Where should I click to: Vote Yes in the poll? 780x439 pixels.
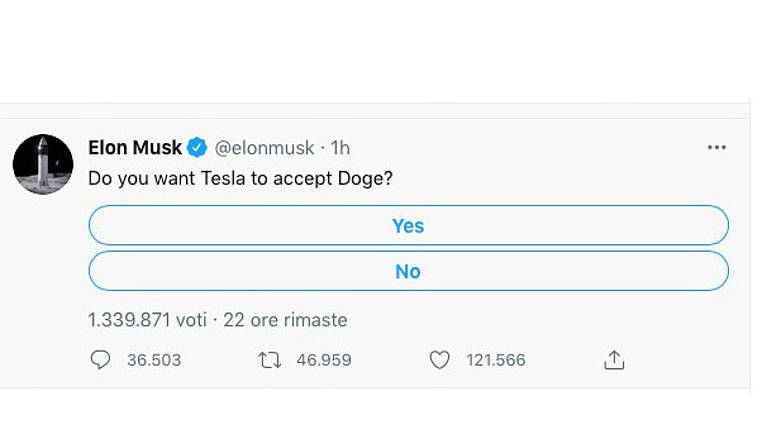point(408,226)
